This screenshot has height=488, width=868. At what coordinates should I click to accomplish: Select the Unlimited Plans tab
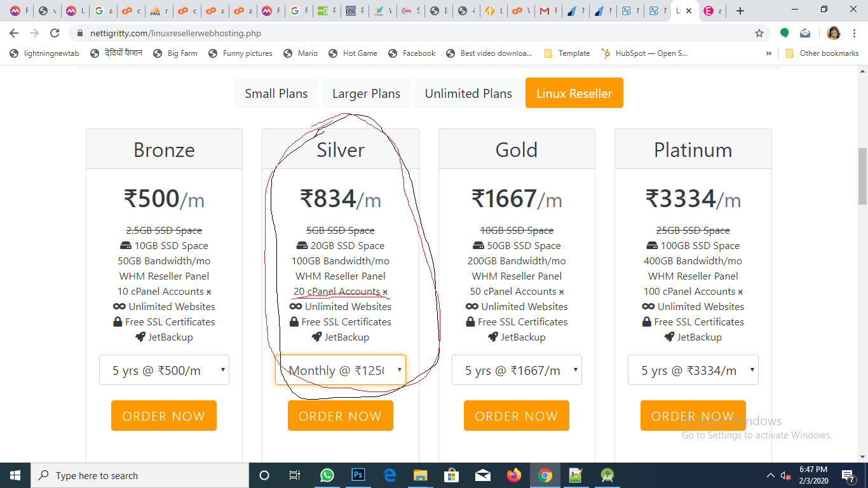(x=468, y=93)
